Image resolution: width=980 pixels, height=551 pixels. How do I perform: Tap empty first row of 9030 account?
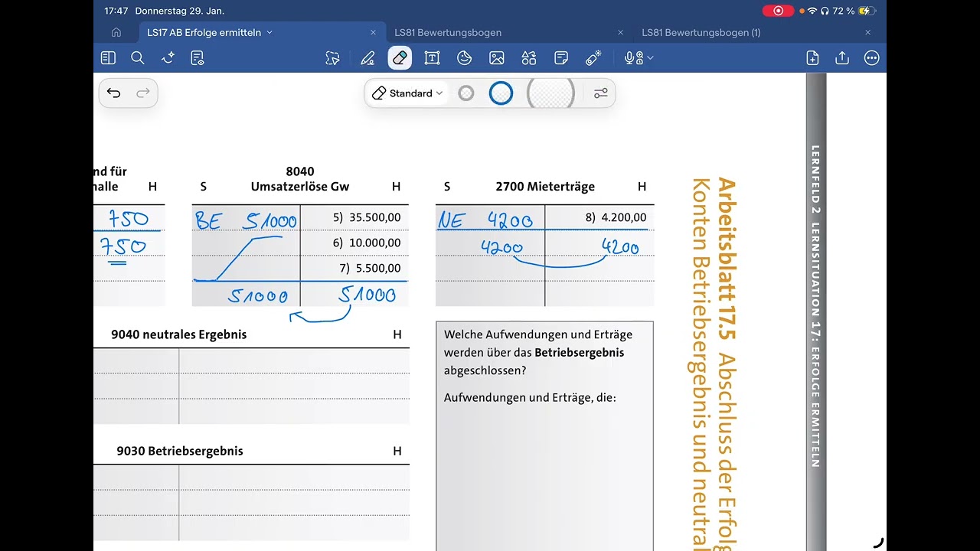pos(251,478)
